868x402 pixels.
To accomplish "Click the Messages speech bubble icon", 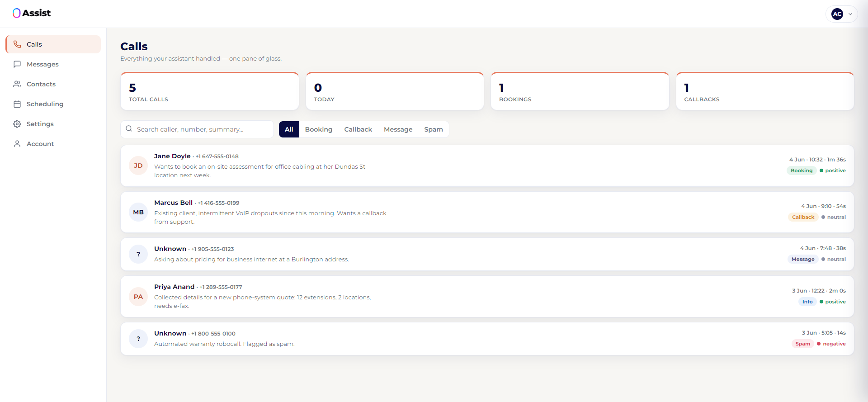I will [17, 64].
